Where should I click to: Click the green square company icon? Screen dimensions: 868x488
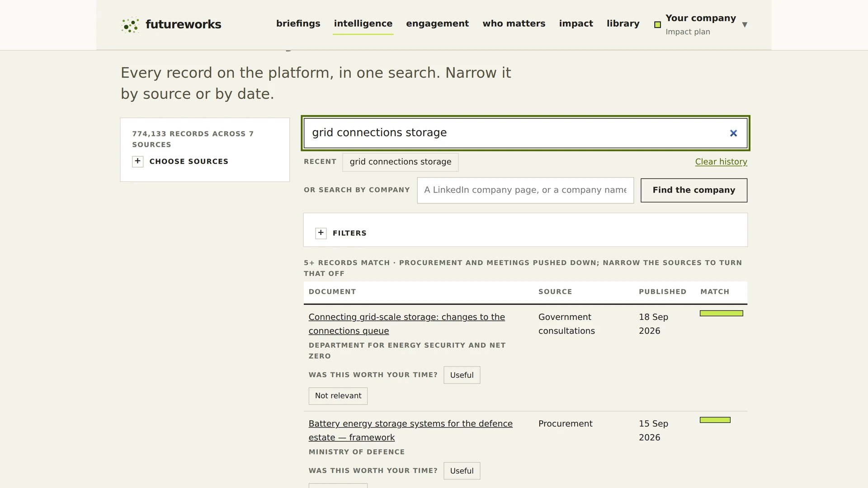[x=658, y=25]
